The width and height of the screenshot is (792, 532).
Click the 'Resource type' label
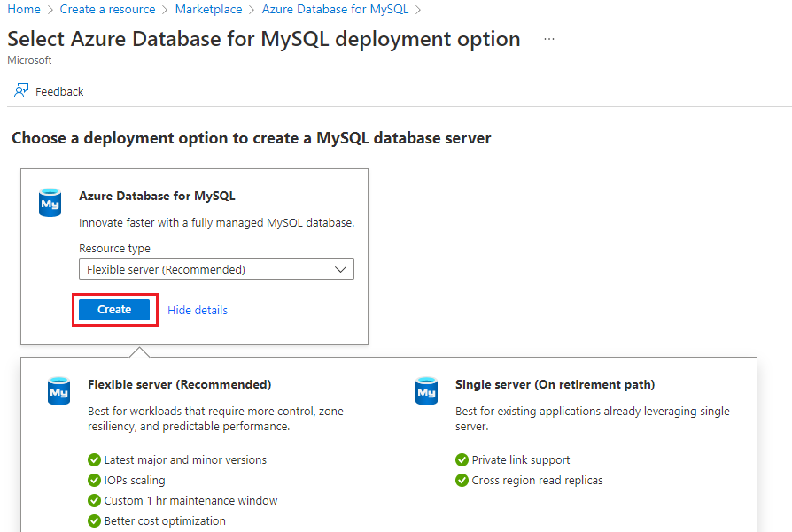tap(114, 249)
